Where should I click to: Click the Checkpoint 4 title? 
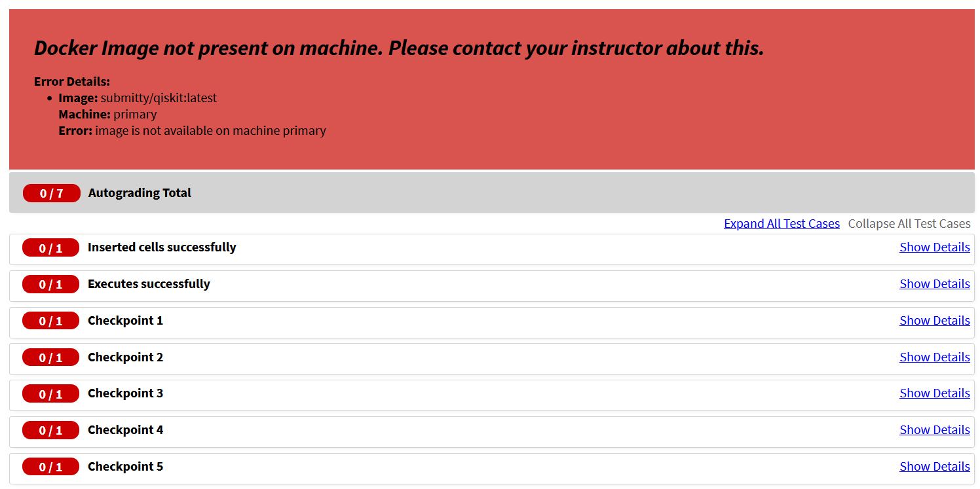point(125,430)
